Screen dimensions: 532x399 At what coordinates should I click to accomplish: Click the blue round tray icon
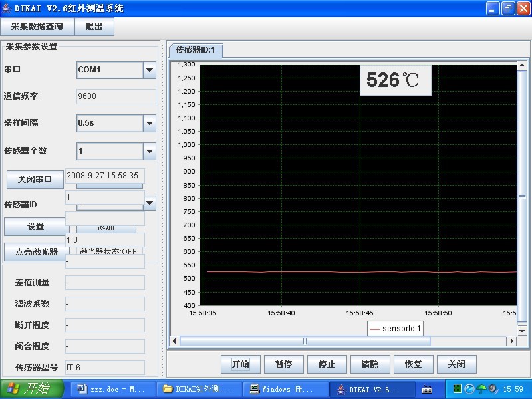coord(469,389)
